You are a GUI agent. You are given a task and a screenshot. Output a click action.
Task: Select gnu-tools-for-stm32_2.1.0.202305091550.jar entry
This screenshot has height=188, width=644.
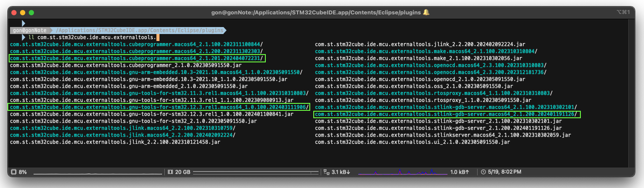[x=132, y=121]
